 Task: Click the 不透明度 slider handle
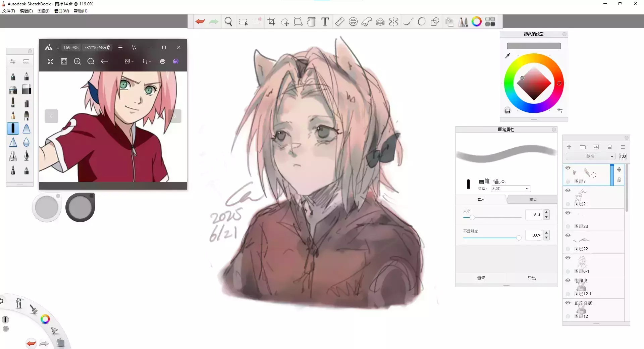click(x=519, y=238)
